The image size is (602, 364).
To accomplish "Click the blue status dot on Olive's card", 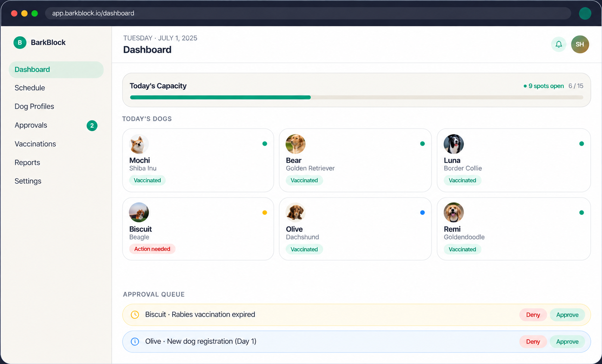I will click(422, 213).
